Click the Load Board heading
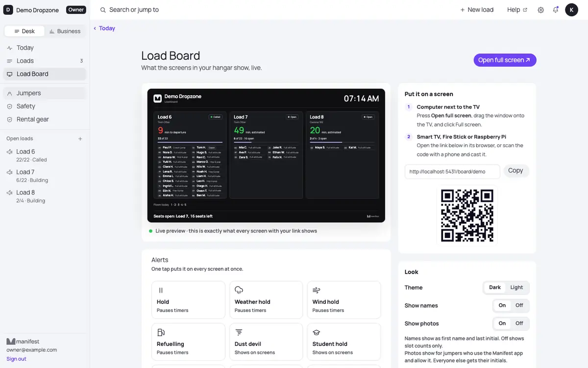The height and width of the screenshot is (368, 588). click(171, 56)
